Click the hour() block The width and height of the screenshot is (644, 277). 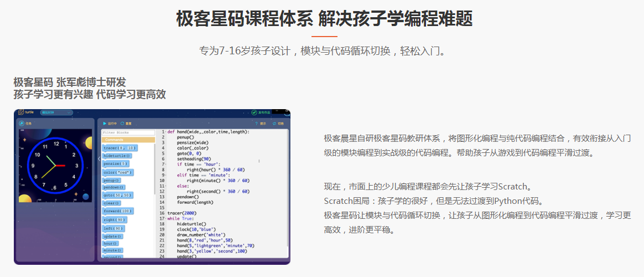tap(111, 243)
